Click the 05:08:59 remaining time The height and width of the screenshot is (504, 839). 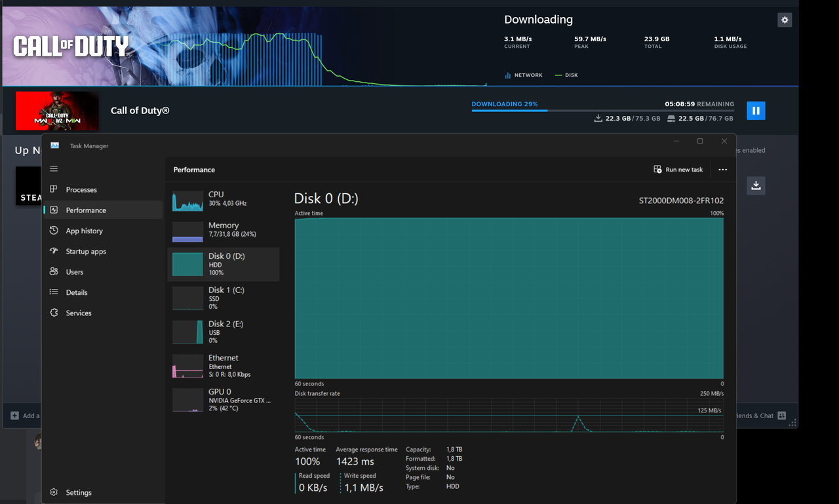[680, 104]
